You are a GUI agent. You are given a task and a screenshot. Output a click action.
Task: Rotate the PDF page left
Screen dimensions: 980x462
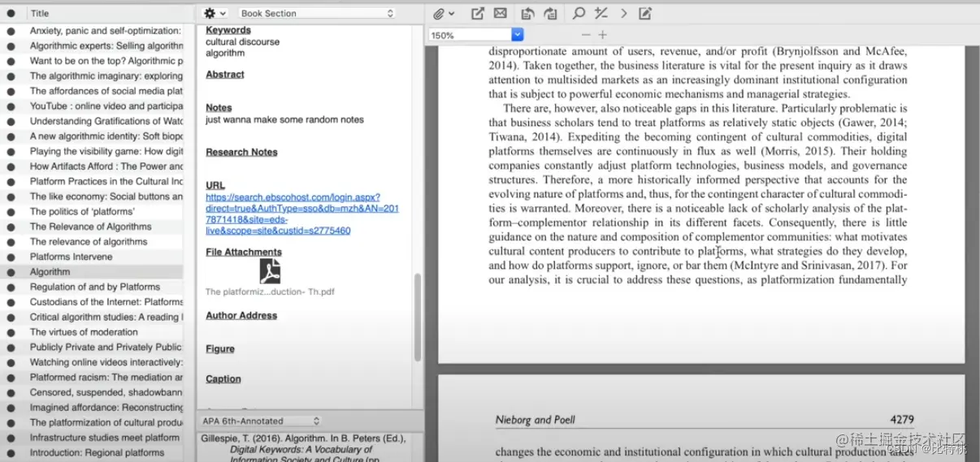click(527, 13)
